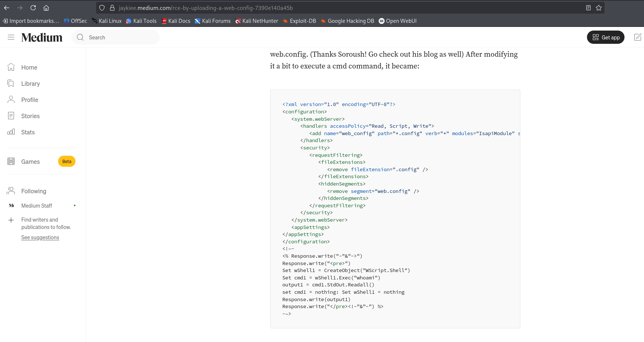
Task: Open the Kali Tools bookmark
Action: (141, 21)
